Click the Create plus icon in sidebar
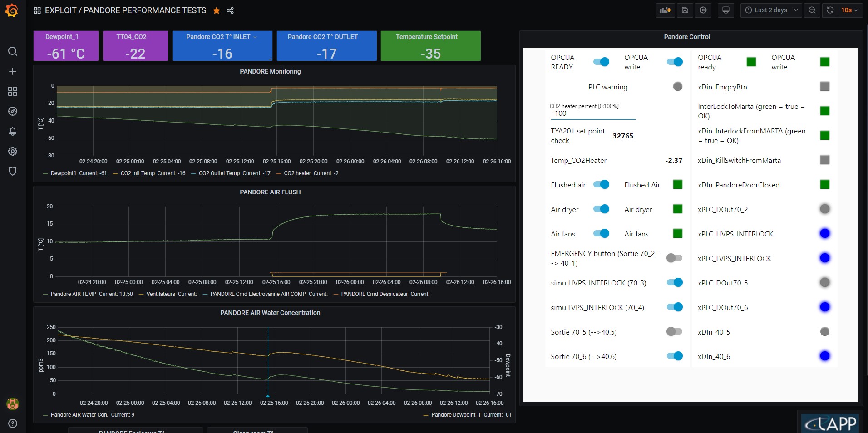The height and width of the screenshot is (433, 868). click(x=13, y=71)
